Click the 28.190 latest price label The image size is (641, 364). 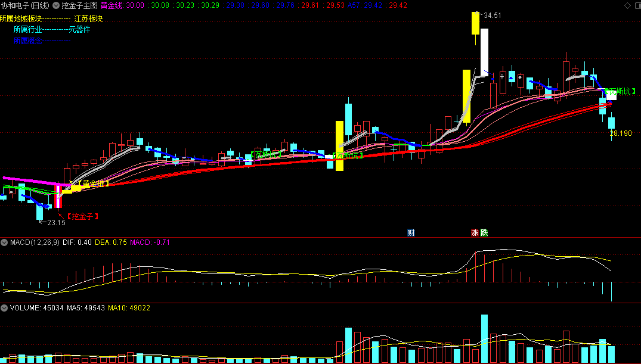point(621,133)
